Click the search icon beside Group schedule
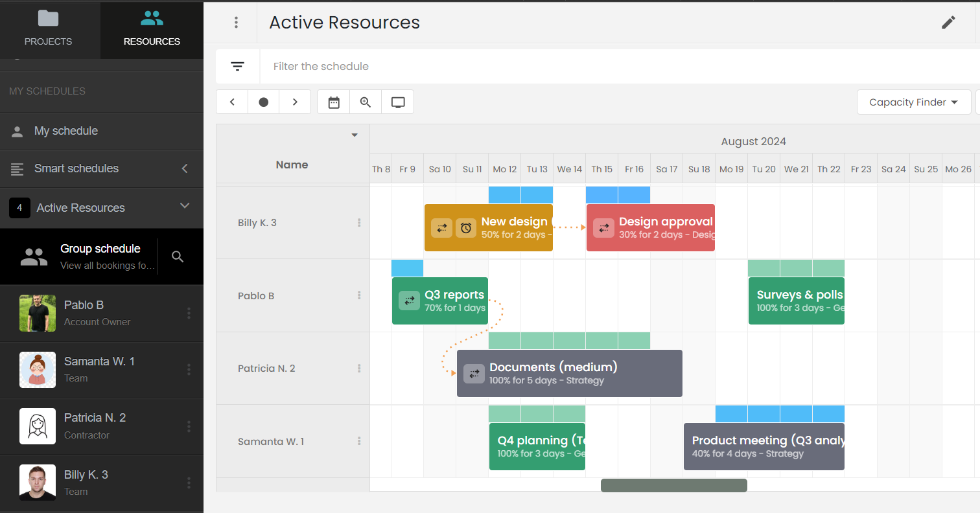The image size is (980, 513). coord(178,257)
